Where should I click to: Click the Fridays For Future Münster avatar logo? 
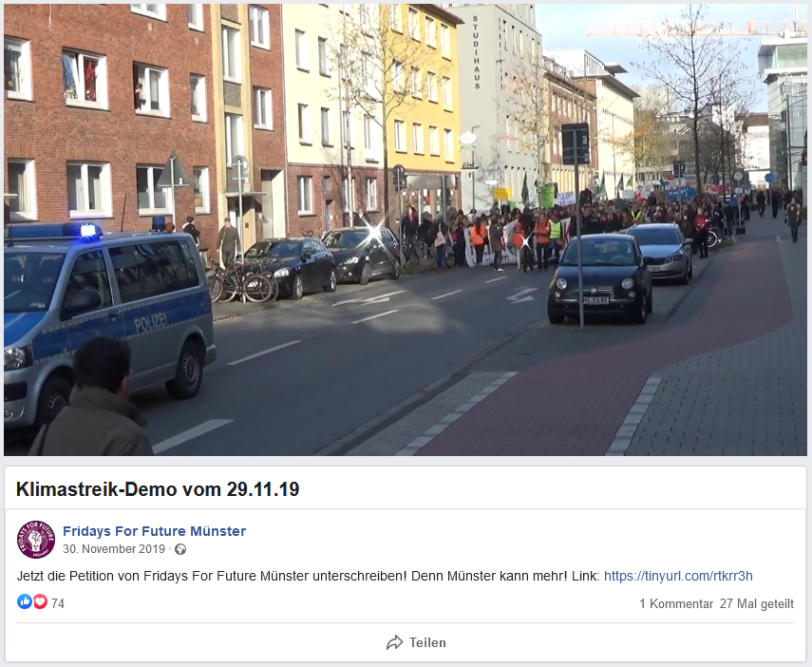click(x=36, y=540)
